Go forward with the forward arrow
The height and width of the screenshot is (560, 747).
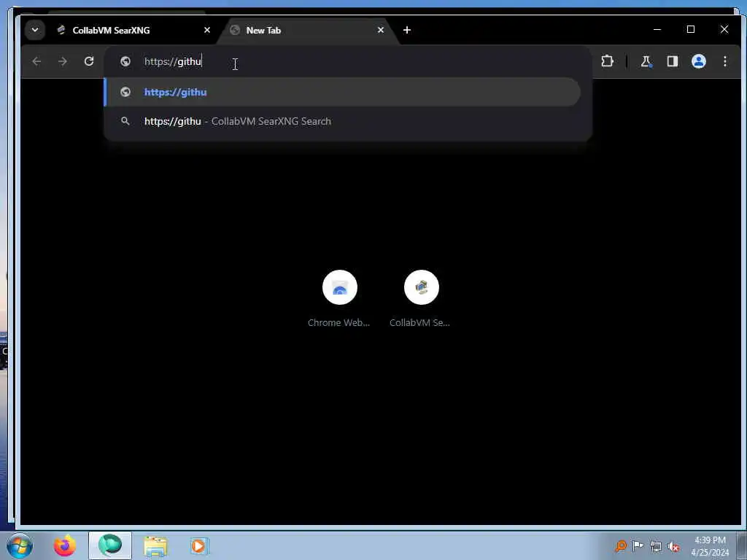[63, 61]
